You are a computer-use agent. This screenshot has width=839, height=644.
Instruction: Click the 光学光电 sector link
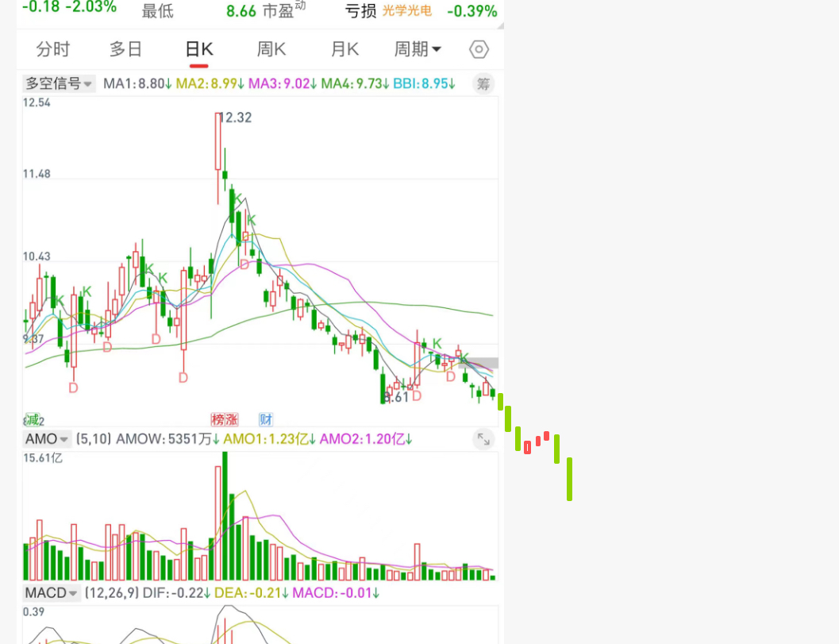click(x=406, y=10)
